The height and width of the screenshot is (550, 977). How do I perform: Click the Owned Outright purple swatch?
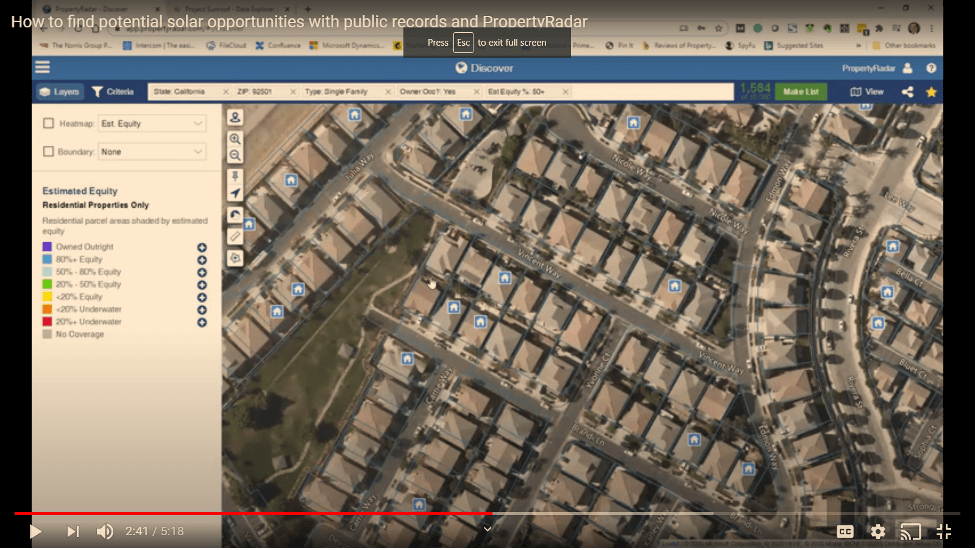(47, 247)
